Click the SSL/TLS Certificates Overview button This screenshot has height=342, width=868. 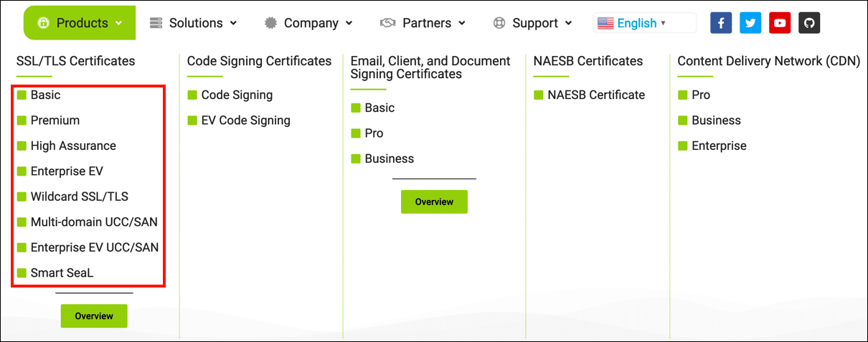click(94, 316)
